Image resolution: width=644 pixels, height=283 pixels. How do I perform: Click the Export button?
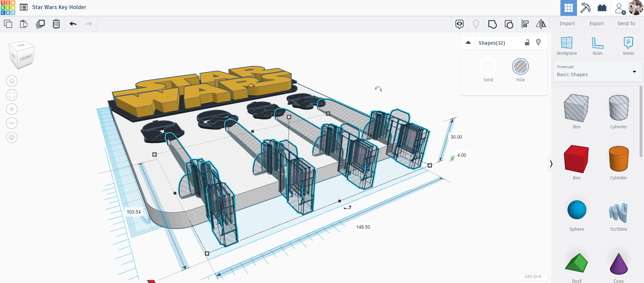pos(597,23)
